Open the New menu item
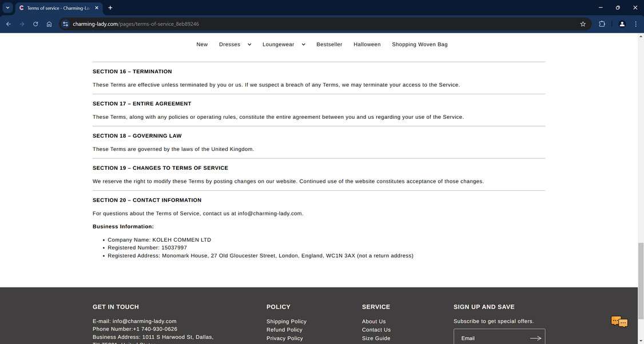 point(202,45)
